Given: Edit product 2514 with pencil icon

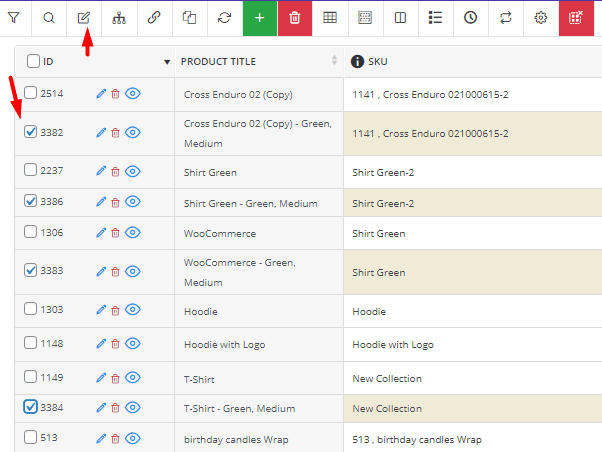Looking at the screenshot, I should click(101, 94).
